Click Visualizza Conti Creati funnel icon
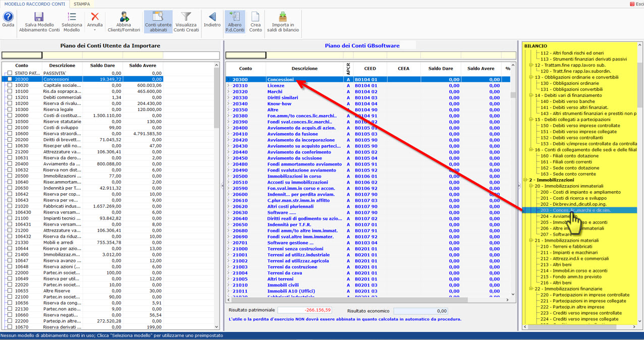 click(x=186, y=17)
